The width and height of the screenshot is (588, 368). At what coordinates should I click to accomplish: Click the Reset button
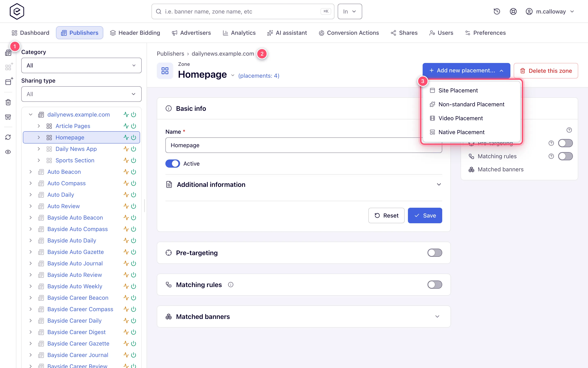386,215
